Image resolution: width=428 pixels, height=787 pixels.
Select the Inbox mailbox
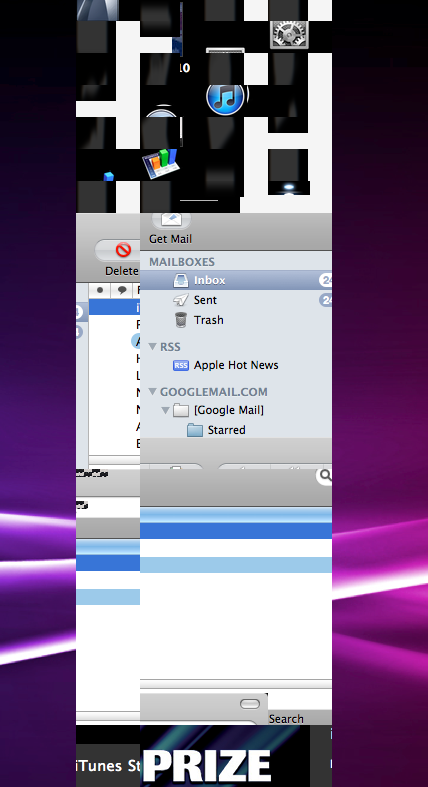click(x=236, y=280)
